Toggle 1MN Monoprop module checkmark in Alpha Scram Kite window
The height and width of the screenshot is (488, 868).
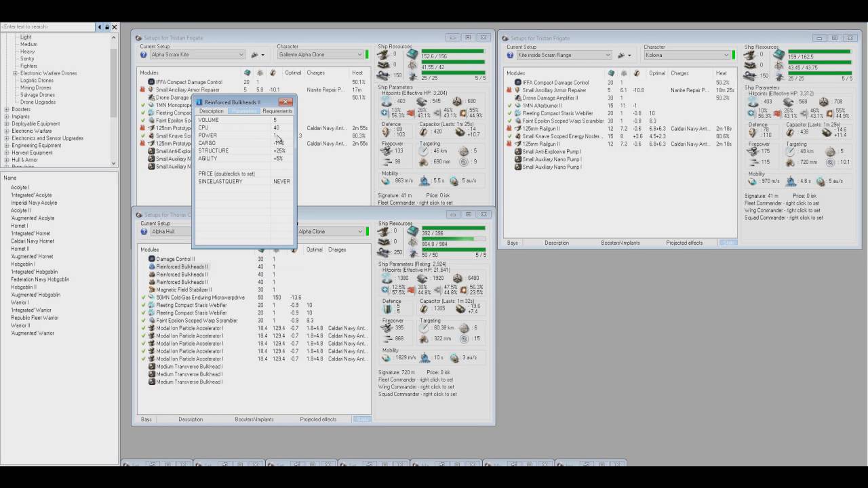(x=143, y=105)
